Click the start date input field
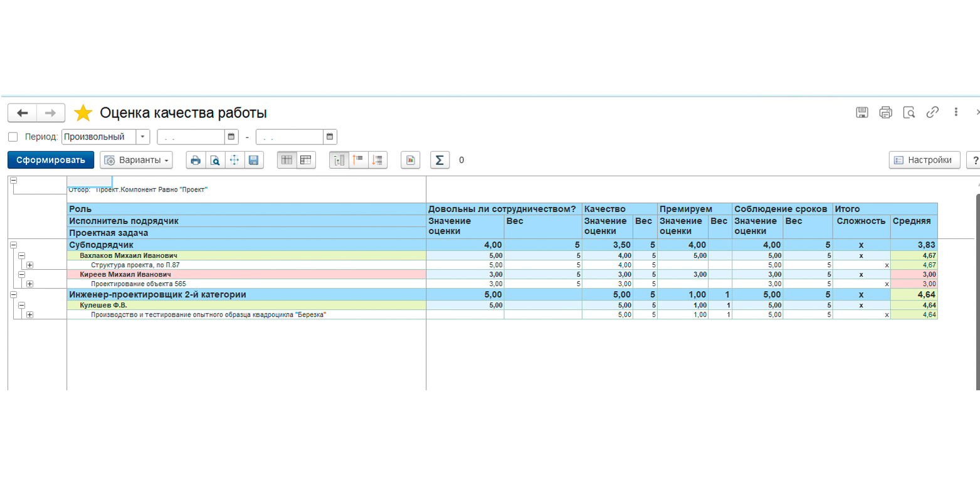 point(191,137)
